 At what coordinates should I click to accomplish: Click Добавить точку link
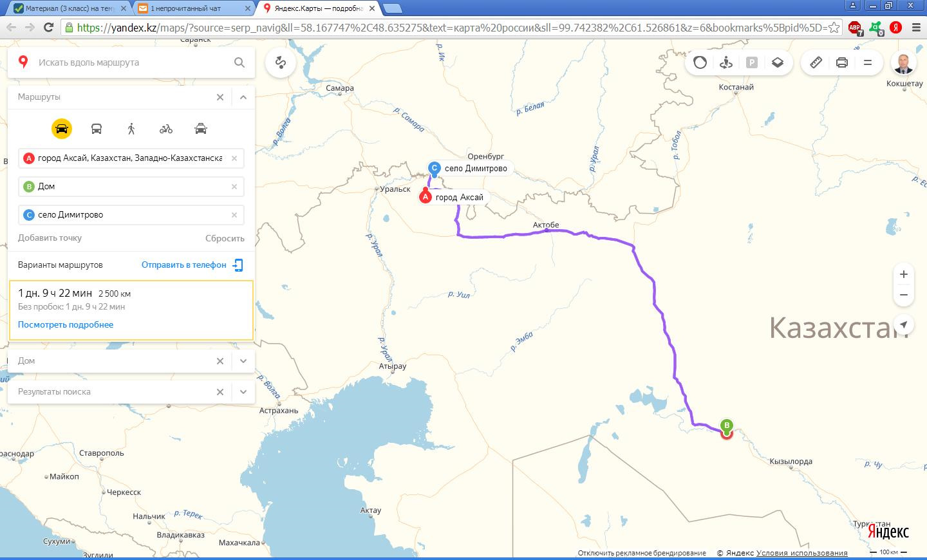[x=50, y=238]
